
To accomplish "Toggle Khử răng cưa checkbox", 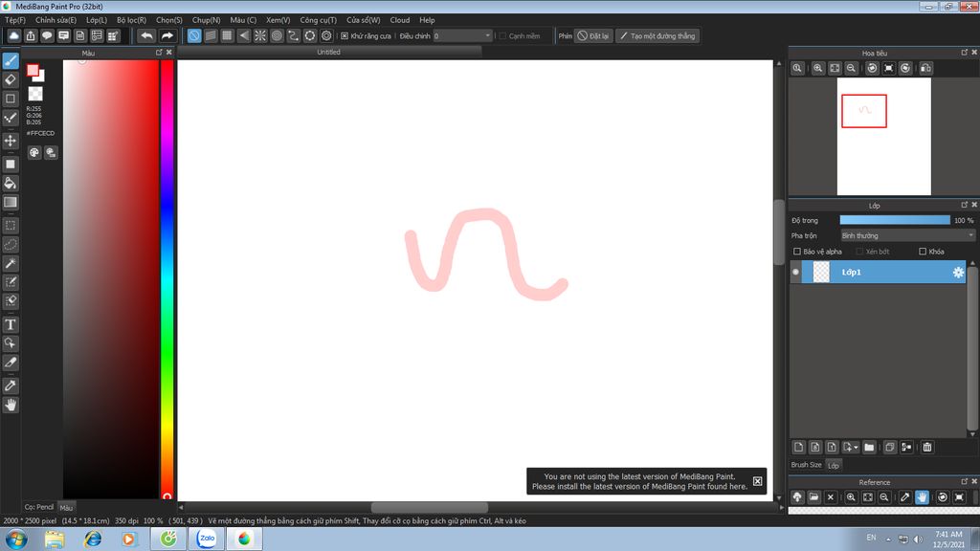I will [345, 36].
